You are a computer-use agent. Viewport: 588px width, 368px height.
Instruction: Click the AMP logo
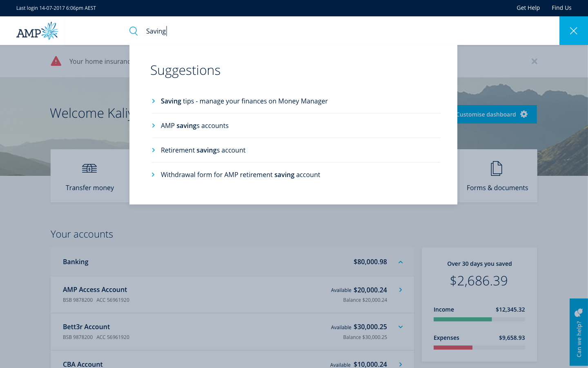tap(37, 31)
